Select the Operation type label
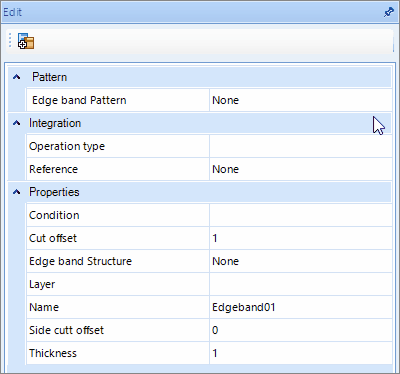The height and width of the screenshot is (374, 400). (67, 146)
